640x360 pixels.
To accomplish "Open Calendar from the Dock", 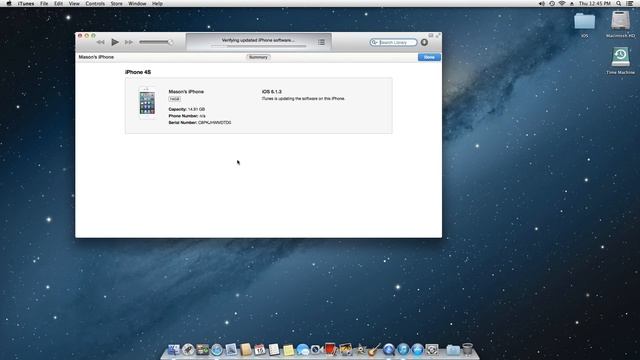I will coord(260,349).
